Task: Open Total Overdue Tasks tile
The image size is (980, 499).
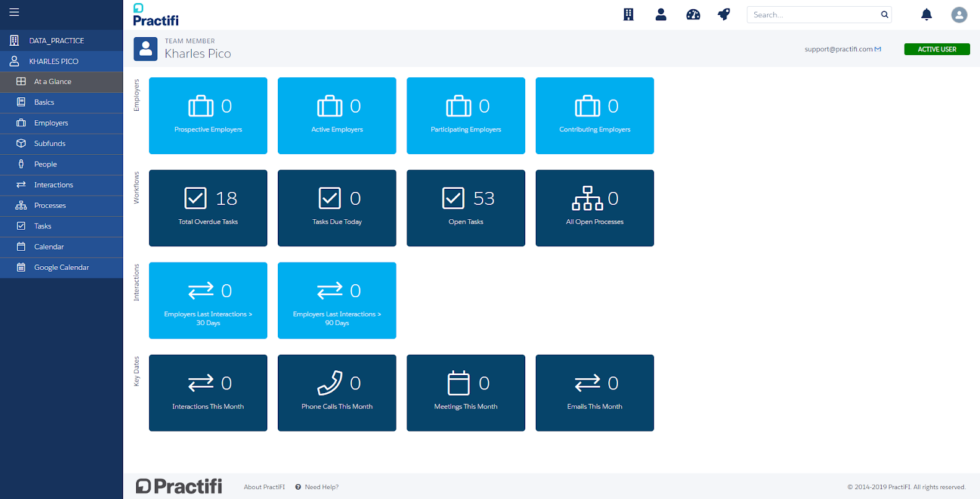Action: point(208,208)
